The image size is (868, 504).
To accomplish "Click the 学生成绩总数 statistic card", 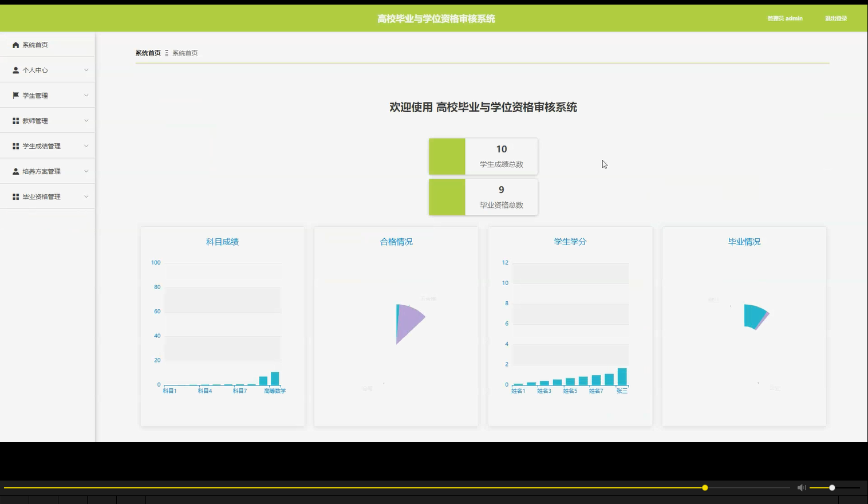I will point(483,156).
